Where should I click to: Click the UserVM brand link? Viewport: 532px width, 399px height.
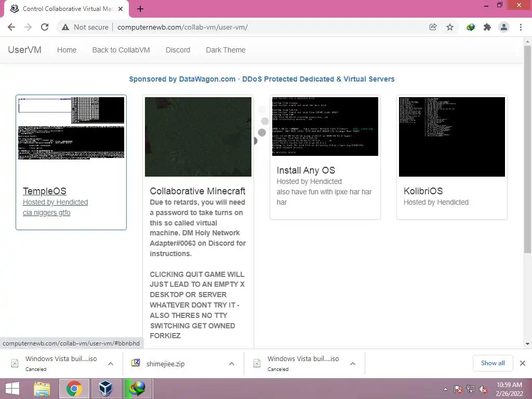tap(24, 50)
